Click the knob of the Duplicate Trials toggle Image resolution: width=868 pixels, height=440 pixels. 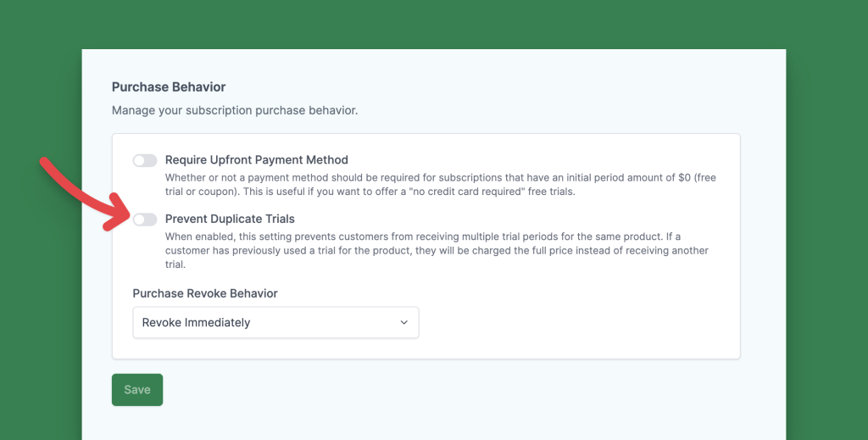(x=139, y=220)
